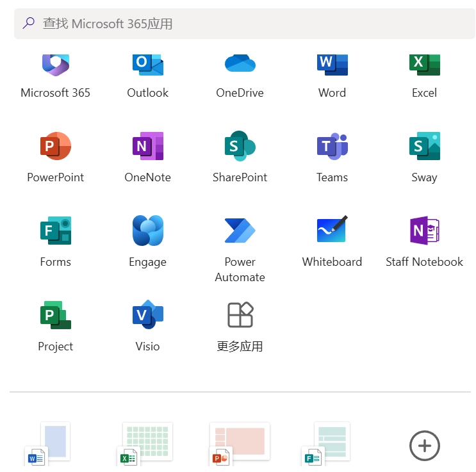This screenshot has width=476, height=472.
Task: Create a new Word document thumbnail
Action: [x=47, y=443]
